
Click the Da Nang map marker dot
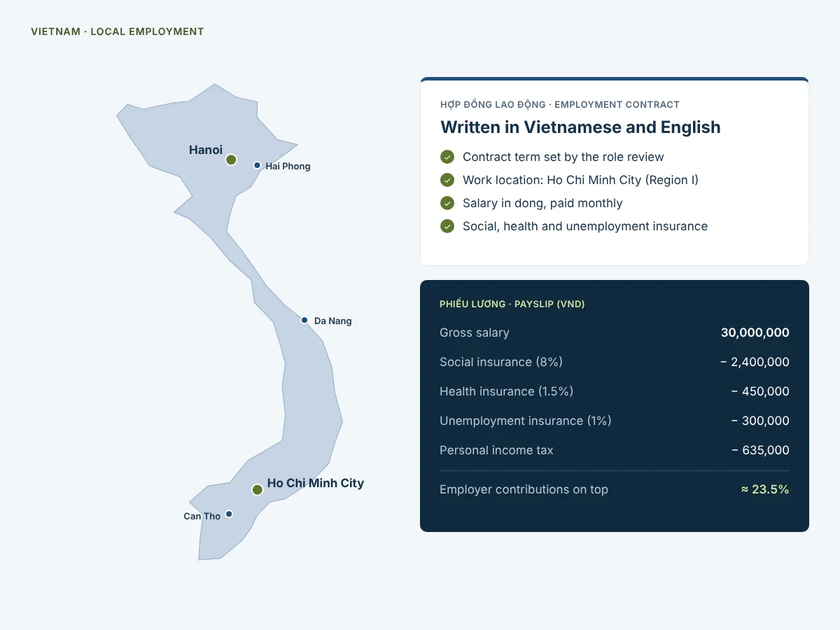304,320
